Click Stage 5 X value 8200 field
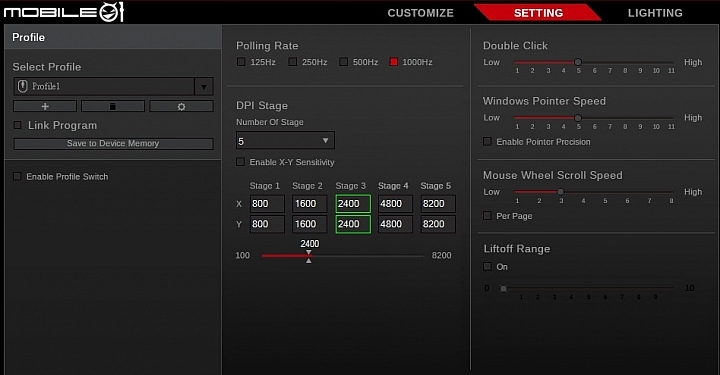The width and height of the screenshot is (720, 375). (438, 204)
